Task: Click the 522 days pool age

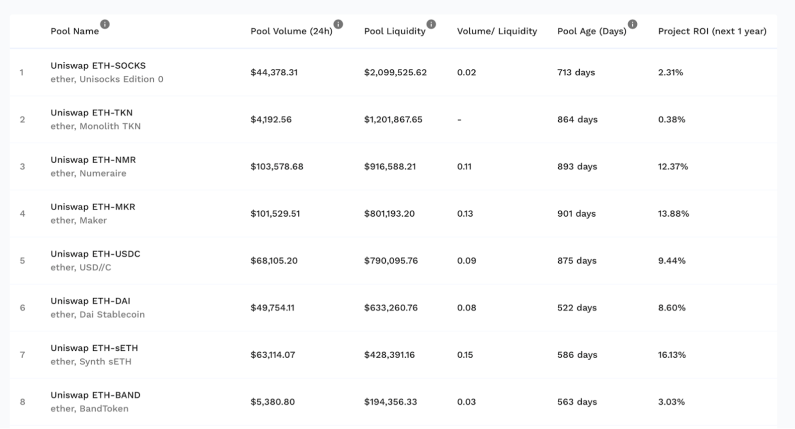Action: (577, 308)
